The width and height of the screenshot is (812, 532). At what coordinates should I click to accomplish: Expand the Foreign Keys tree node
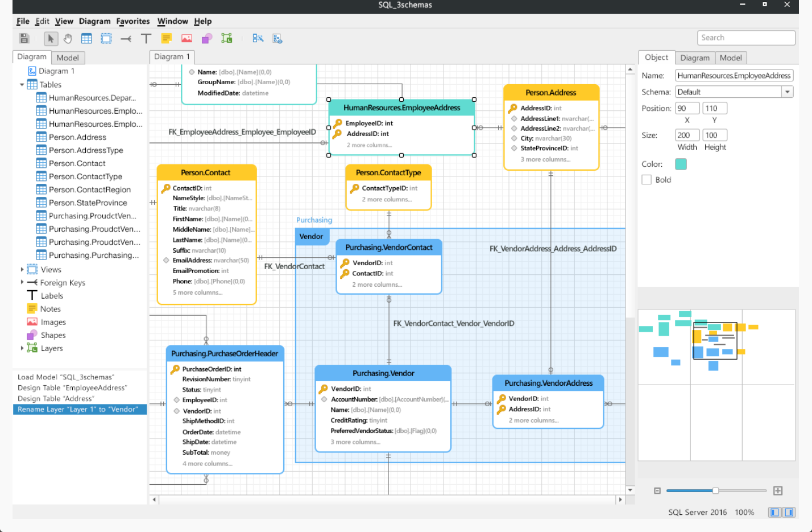pyautogui.click(x=22, y=282)
